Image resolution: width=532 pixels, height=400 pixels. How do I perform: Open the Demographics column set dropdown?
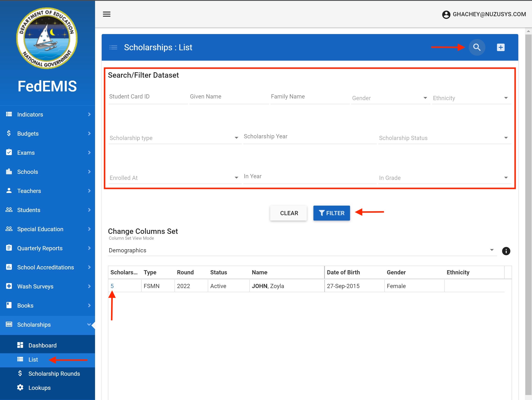click(x=302, y=250)
